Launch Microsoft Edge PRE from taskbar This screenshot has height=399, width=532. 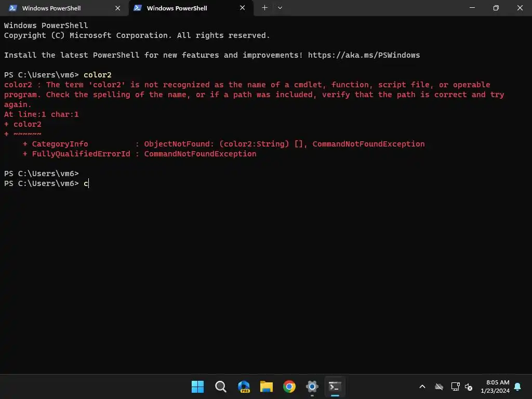click(x=244, y=387)
